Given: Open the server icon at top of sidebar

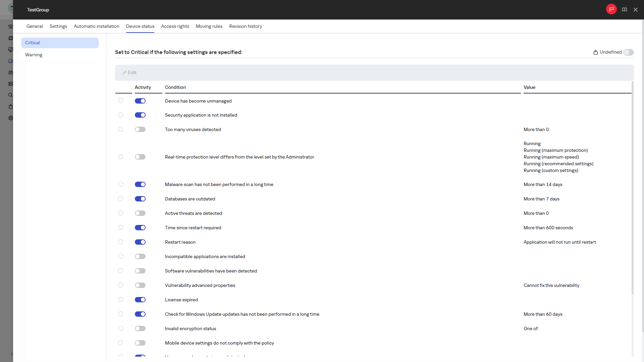Looking at the screenshot, I should click(x=11, y=26).
